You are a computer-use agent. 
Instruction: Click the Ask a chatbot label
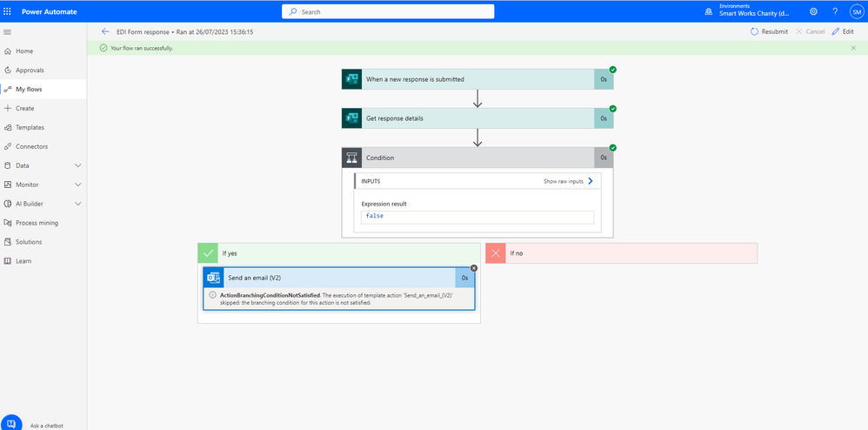pos(46,426)
